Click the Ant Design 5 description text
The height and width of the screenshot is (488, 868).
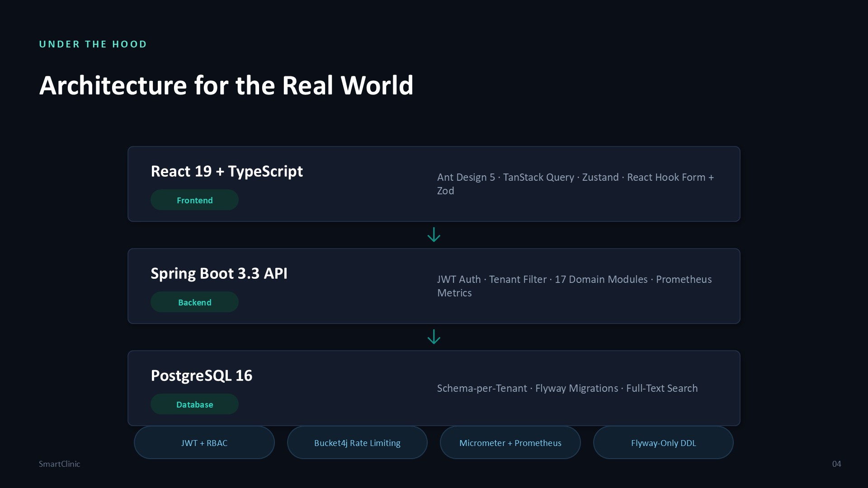[576, 184]
